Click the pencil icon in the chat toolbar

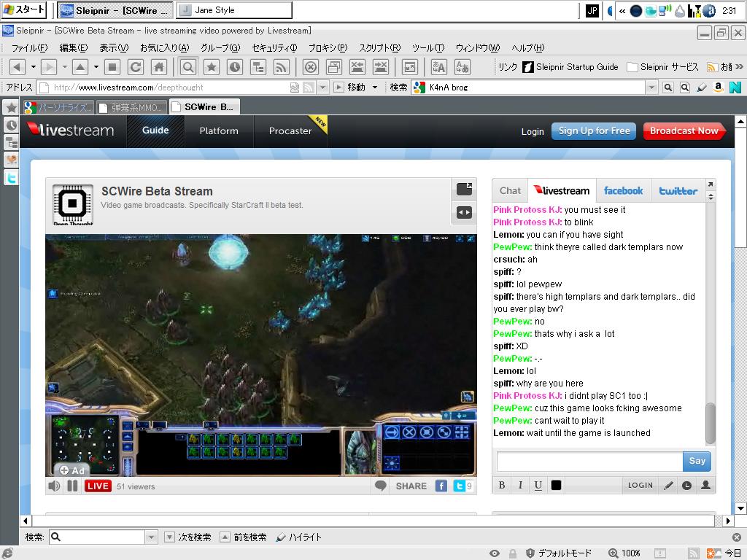pyautogui.click(x=668, y=485)
